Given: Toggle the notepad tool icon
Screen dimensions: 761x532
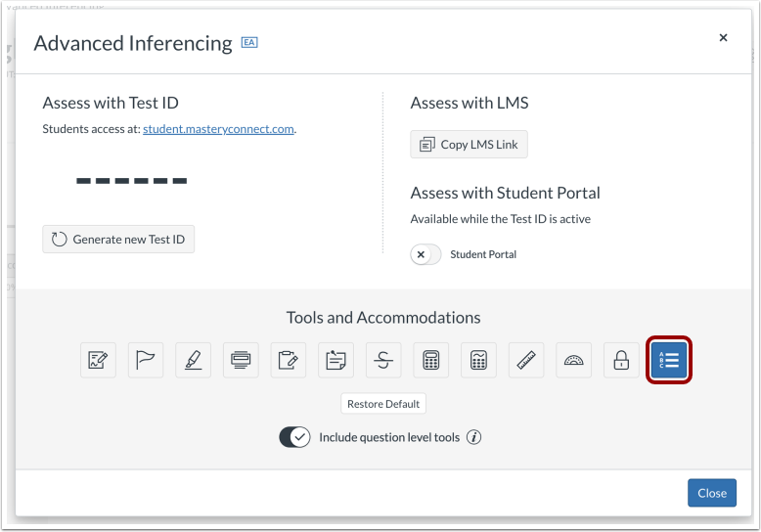Looking at the screenshot, I should pyautogui.click(x=336, y=360).
